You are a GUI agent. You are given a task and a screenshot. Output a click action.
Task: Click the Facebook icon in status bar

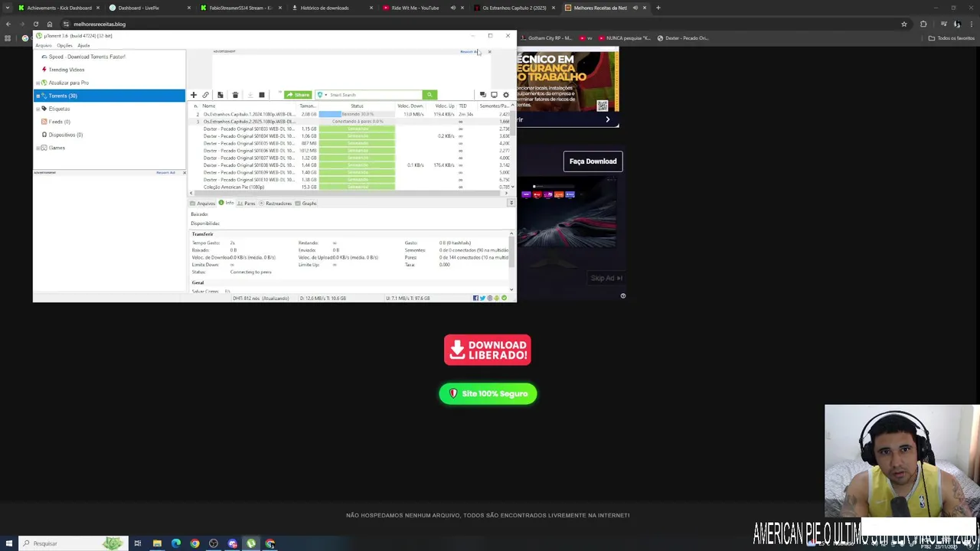click(475, 298)
